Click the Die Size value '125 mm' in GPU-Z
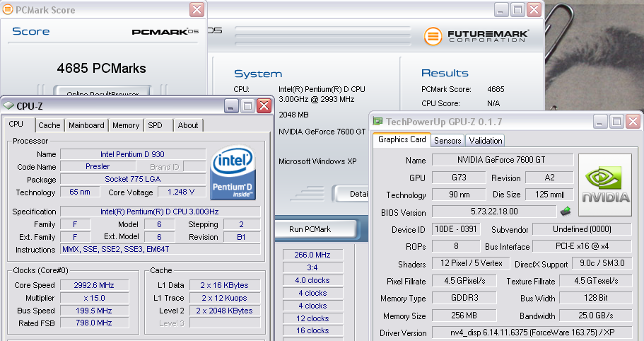 pyautogui.click(x=549, y=195)
